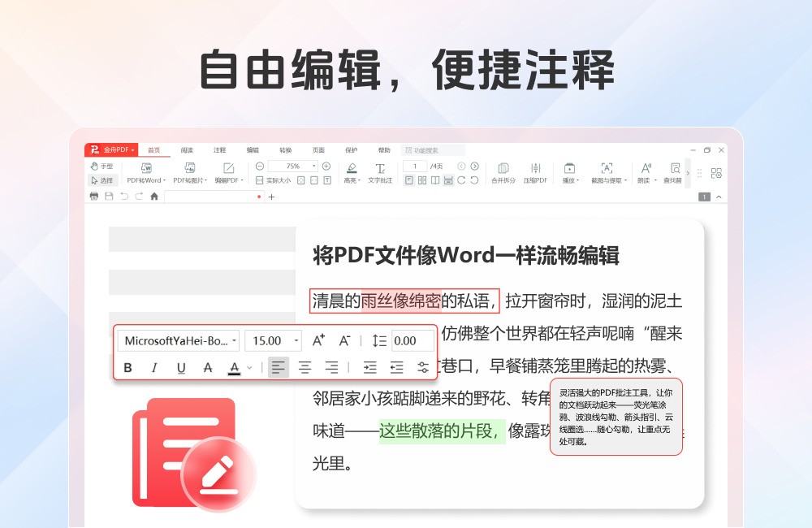Switch to the 注释 ribbon tab

(220, 150)
